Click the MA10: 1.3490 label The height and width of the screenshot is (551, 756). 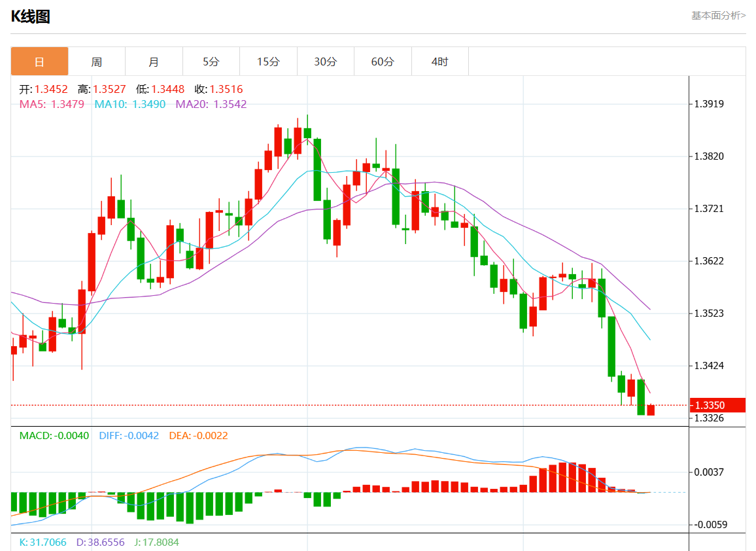coord(129,104)
